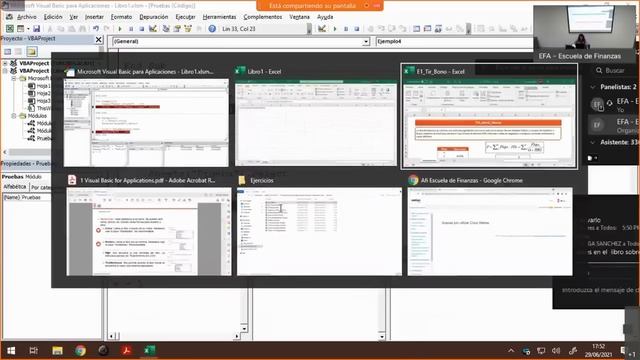Open the Depuración menu
Viewport: 640px width, 360px height.
153,17
